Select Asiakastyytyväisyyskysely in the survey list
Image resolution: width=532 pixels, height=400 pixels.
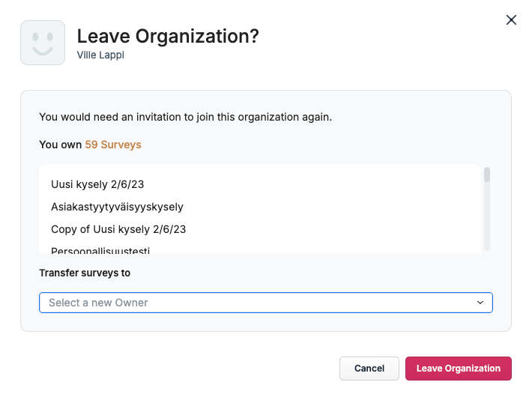(x=117, y=207)
